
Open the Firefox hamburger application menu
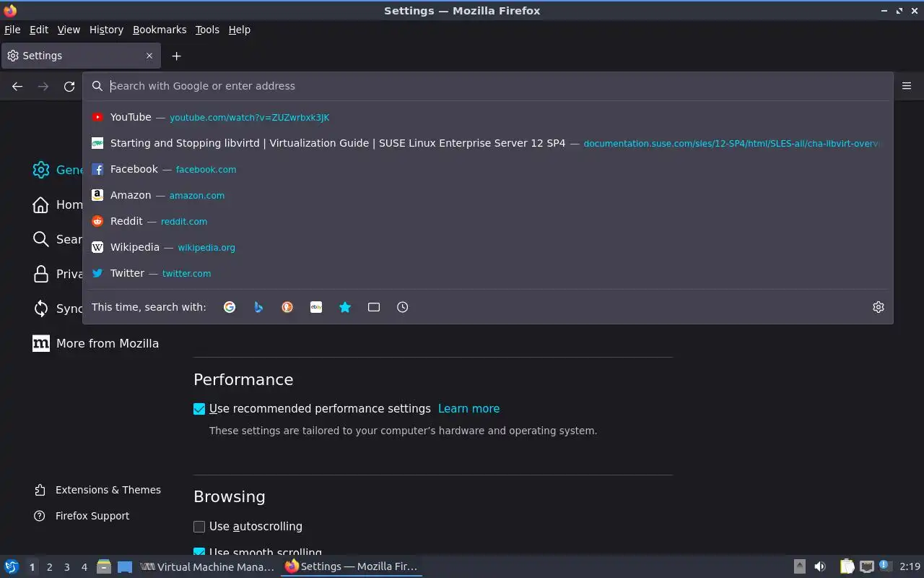907,86
